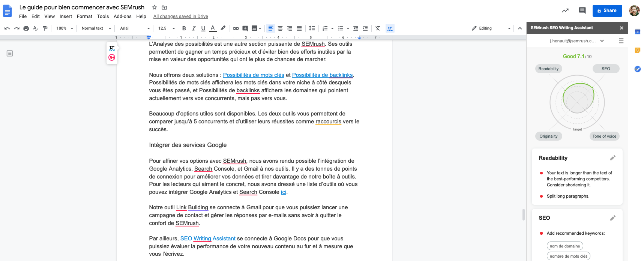644x261 pixels.
Task: Clear text formatting
Action: (378, 28)
